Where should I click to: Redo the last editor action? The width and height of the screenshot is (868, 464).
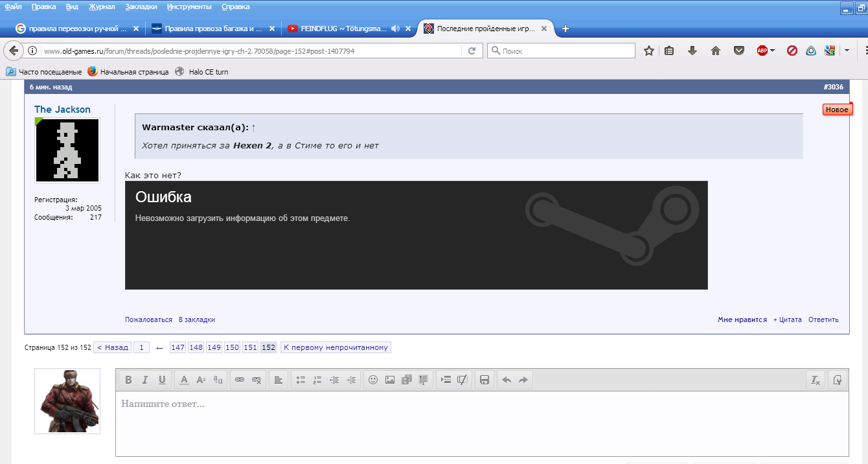point(523,380)
